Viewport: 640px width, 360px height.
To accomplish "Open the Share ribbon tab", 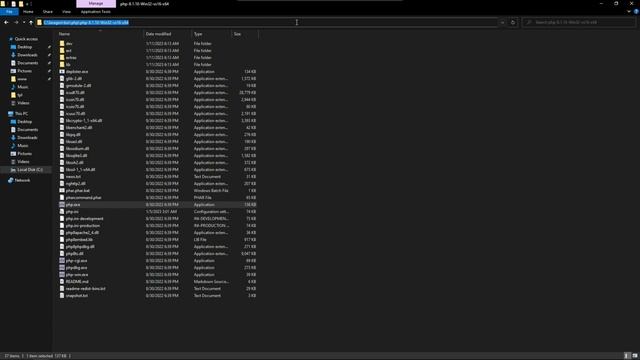I will [x=48, y=12].
